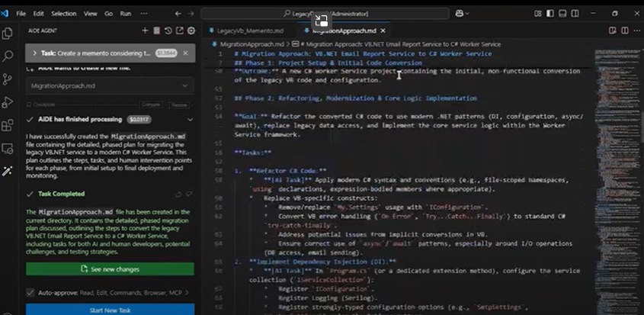The image size is (644, 315).
Task: Click the See new changes button
Action: [x=110, y=269]
